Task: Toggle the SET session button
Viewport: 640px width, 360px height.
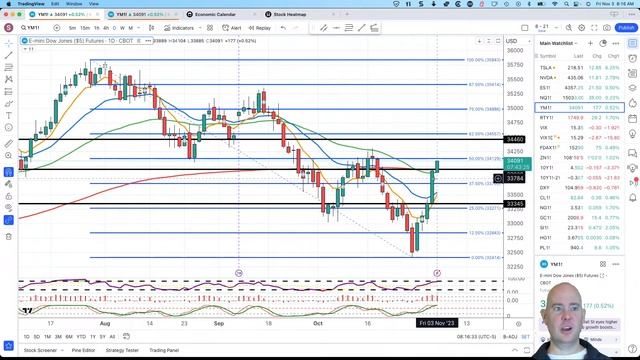Action: click(525, 337)
